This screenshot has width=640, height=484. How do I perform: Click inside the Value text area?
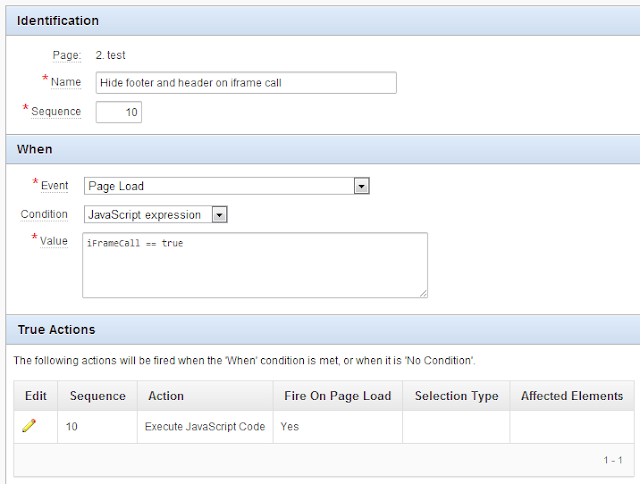(255, 265)
